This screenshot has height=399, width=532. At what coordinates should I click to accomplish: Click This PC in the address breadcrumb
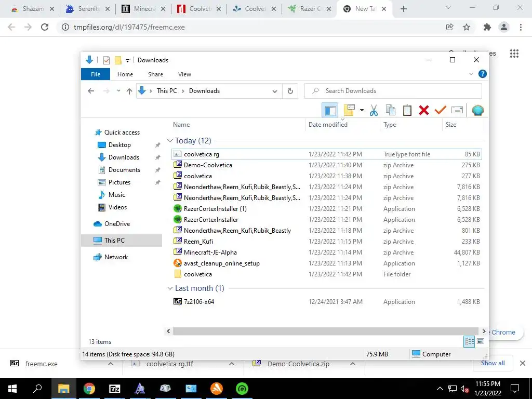(x=167, y=91)
